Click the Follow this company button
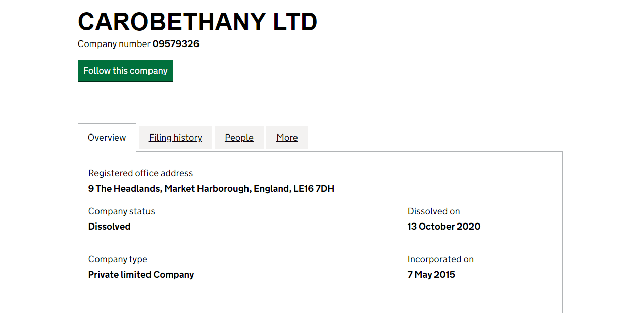Image resolution: width=644 pixels, height=313 pixels. coord(125,71)
